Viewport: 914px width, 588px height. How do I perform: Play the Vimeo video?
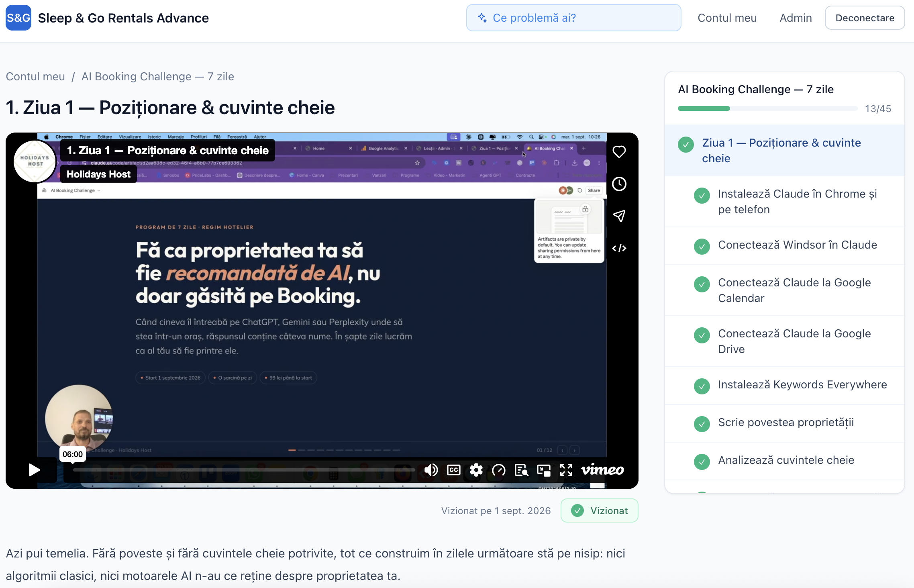point(34,470)
